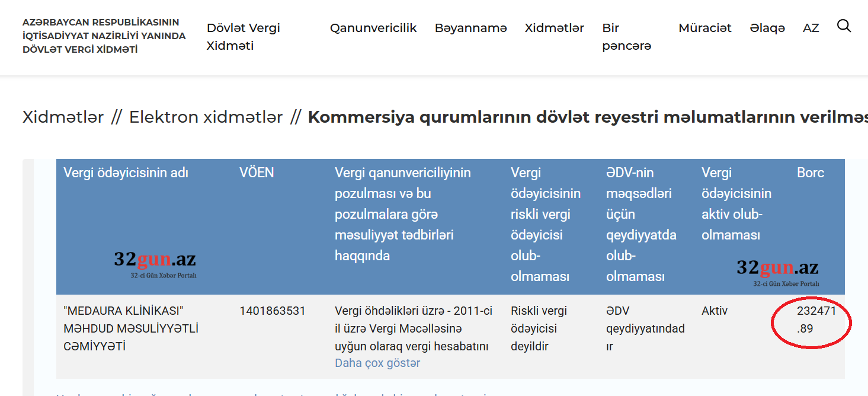Image resolution: width=868 pixels, height=396 pixels.
Task: Click the VÖEN column header
Action: 257,173
